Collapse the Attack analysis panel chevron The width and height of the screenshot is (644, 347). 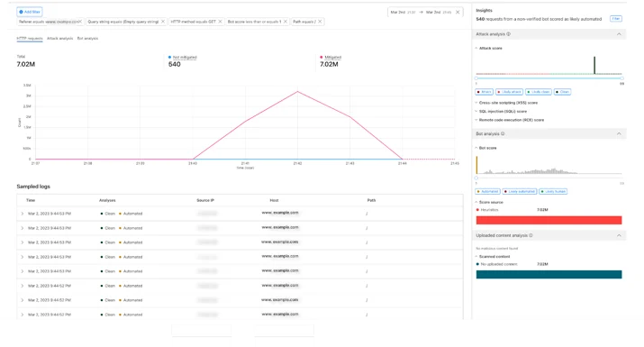pyautogui.click(x=619, y=34)
